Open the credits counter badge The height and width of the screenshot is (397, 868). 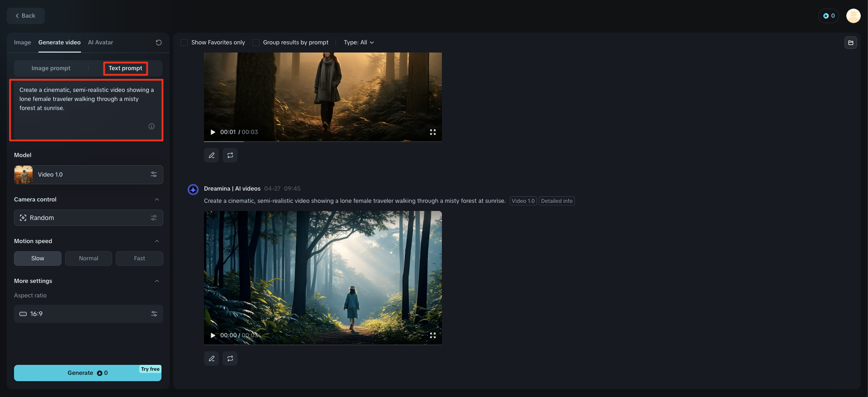[829, 16]
